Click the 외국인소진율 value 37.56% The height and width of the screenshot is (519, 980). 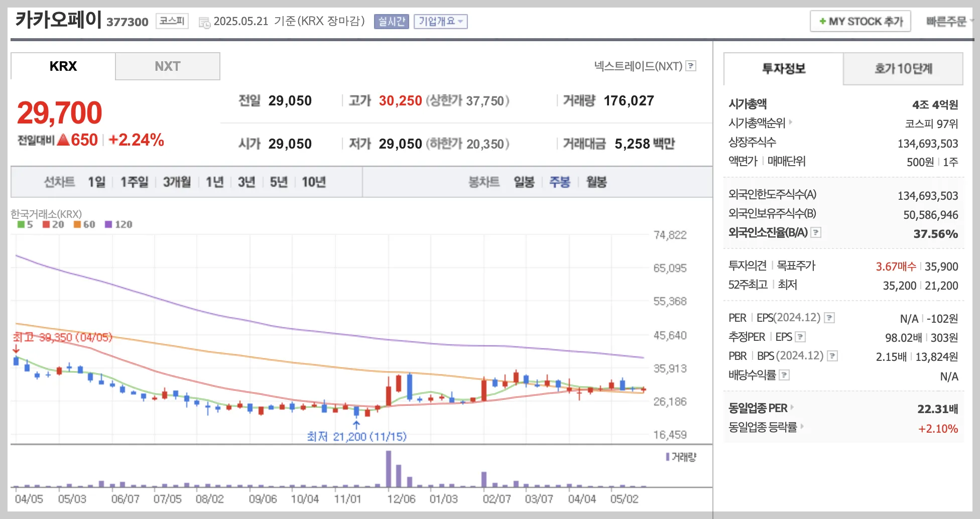tap(936, 233)
